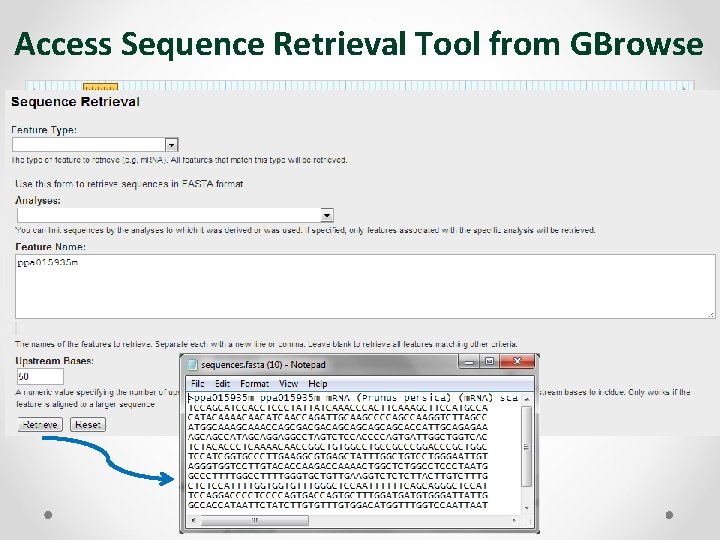Click Notepad horizontal scrollbar right arrow
Viewport: 720px width, 540px height.
pyautogui.click(x=515, y=520)
